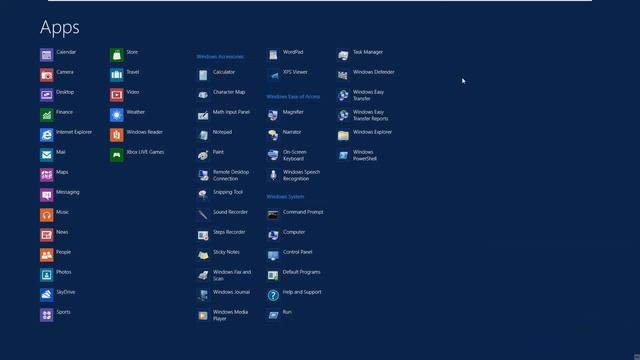This screenshot has width=640, height=360.
Task: Launch the Messaging app icon
Action: [47, 195]
